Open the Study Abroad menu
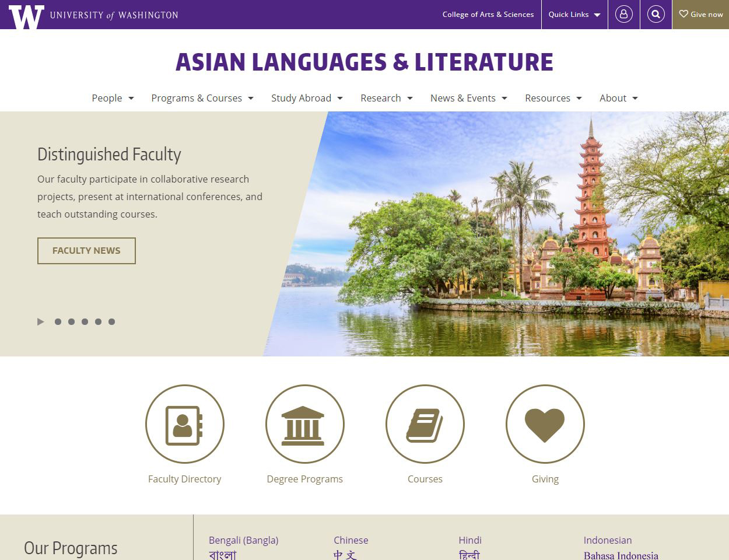The image size is (729, 560). (x=307, y=98)
